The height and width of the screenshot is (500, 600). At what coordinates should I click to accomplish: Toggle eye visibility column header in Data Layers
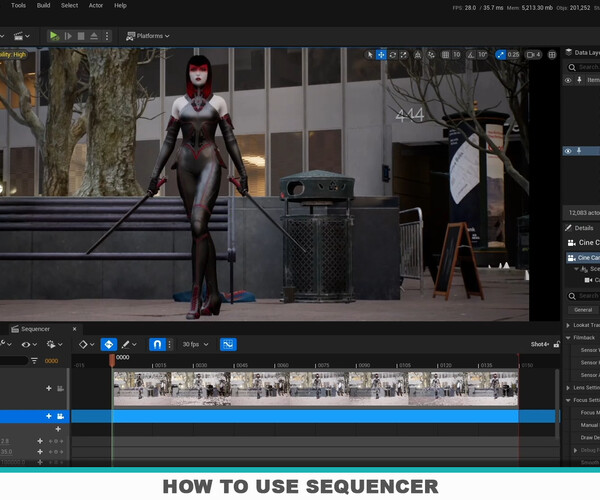568,80
